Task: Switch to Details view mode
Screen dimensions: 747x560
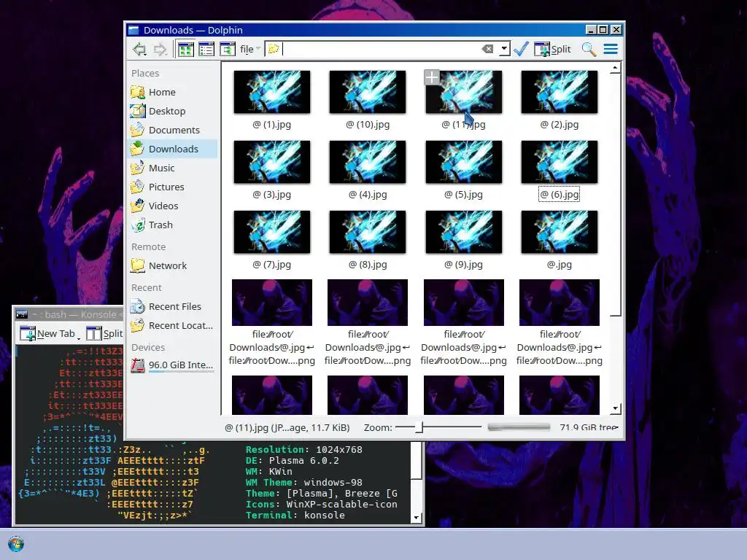Action: point(228,49)
